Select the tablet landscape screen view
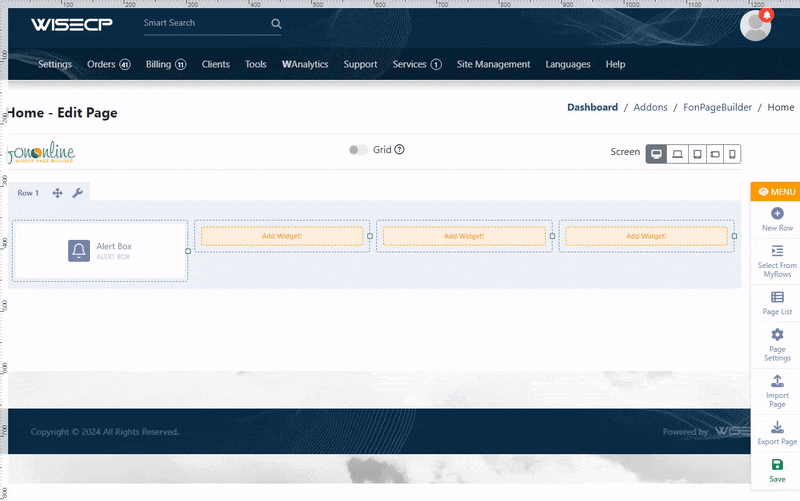 pos(715,154)
